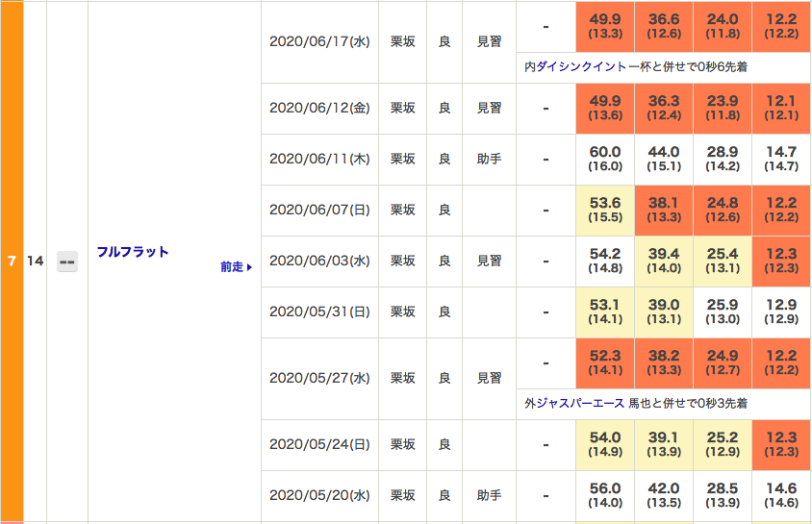Click 助手 in the 2020/05/20 row

pyautogui.click(x=489, y=495)
